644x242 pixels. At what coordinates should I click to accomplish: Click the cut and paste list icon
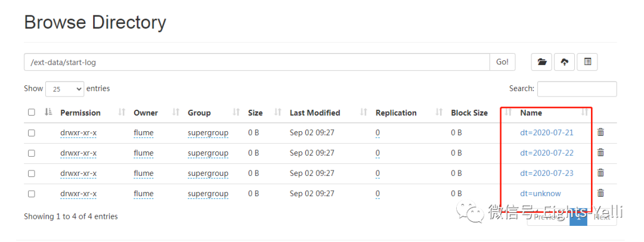point(587,62)
